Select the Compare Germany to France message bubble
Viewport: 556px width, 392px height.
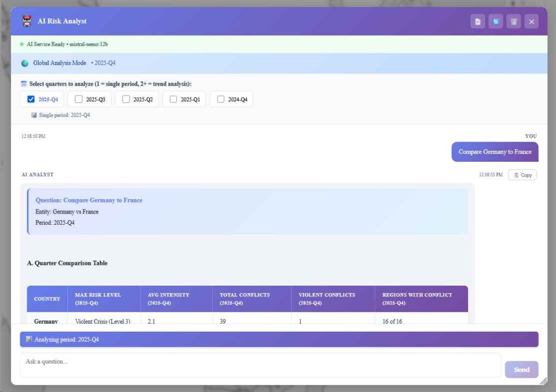(495, 151)
